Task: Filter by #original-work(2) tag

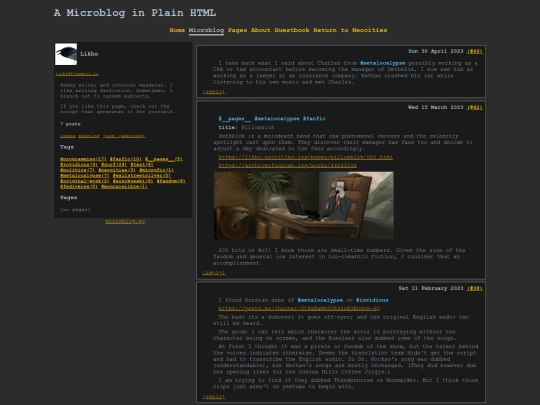Action: pos(85,181)
